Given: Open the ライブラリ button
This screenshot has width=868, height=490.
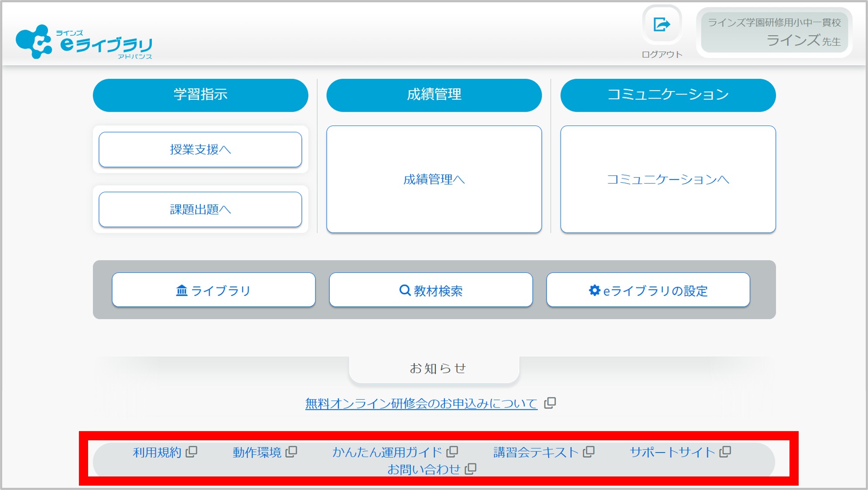Looking at the screenshot, I should click(x=213, y=290).
